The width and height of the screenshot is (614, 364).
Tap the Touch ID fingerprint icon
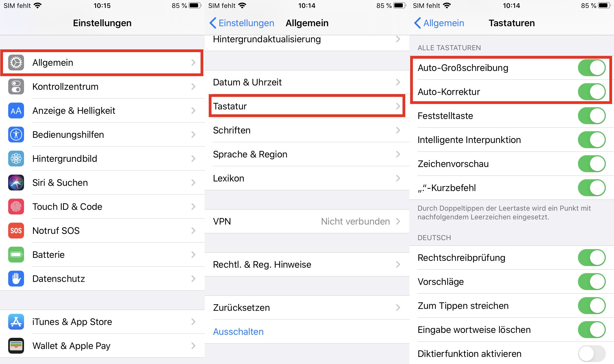tap(16, 207)
